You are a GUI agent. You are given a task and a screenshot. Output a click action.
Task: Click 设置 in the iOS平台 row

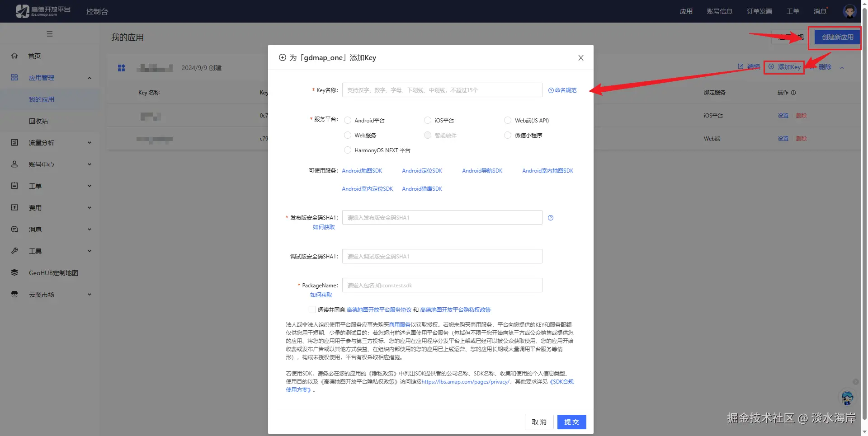pos(783,116)
